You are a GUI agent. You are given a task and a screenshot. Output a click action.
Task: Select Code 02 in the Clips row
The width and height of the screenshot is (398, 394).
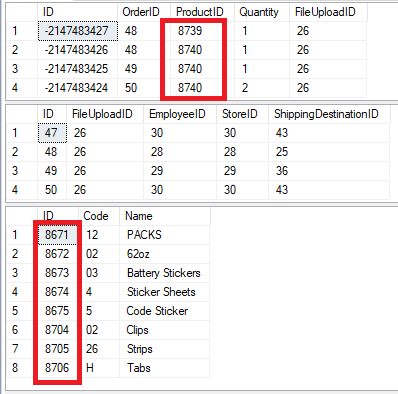click(x=99, y=330)
